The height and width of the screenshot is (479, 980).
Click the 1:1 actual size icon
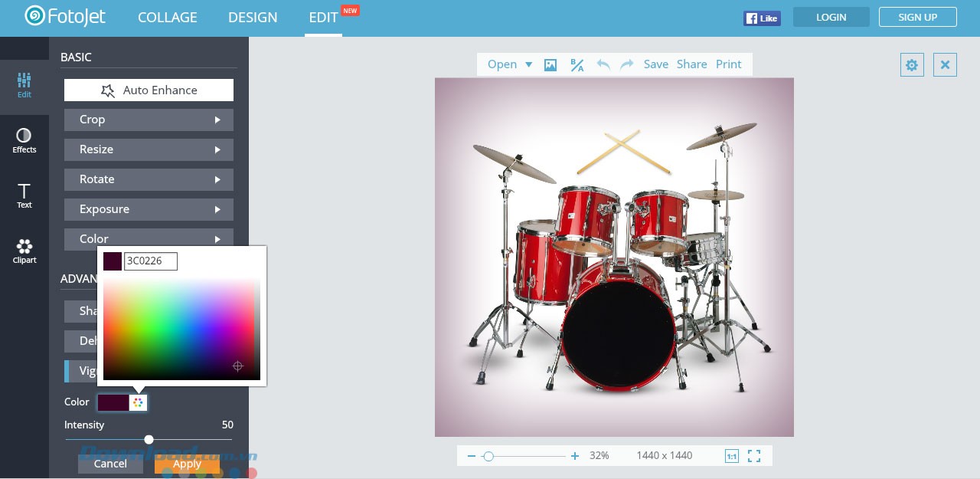click(731, 456)
